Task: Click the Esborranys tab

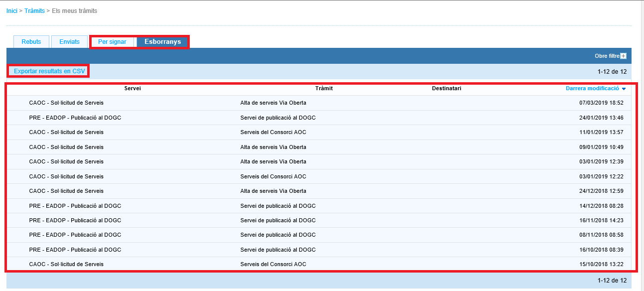Action: coord(162,42)
